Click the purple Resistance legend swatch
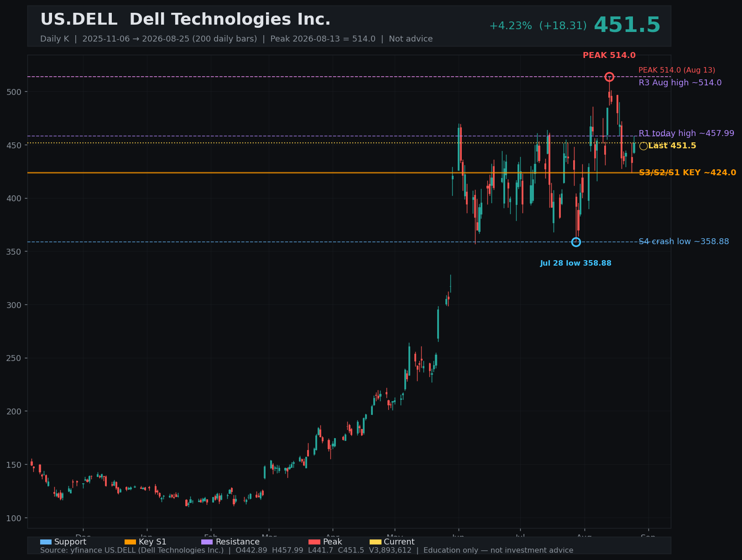Image resolution: width=742 pixels, height=560 pixels. pyautogui.click(x=207, y=542)
